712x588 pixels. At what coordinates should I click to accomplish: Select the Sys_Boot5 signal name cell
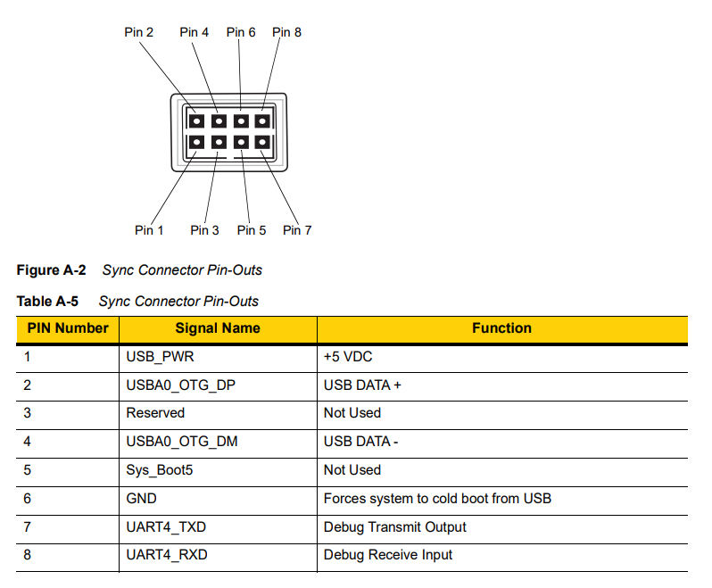(160, 470)
